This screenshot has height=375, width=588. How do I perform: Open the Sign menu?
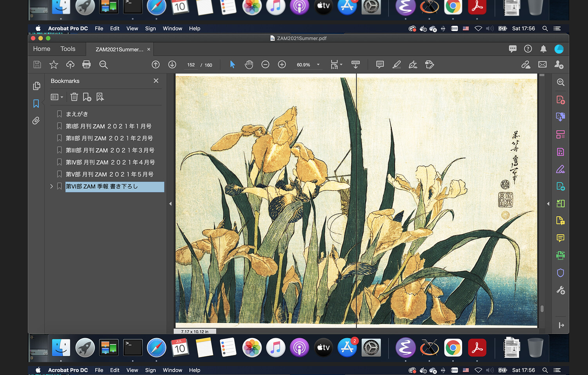point(150,29)
